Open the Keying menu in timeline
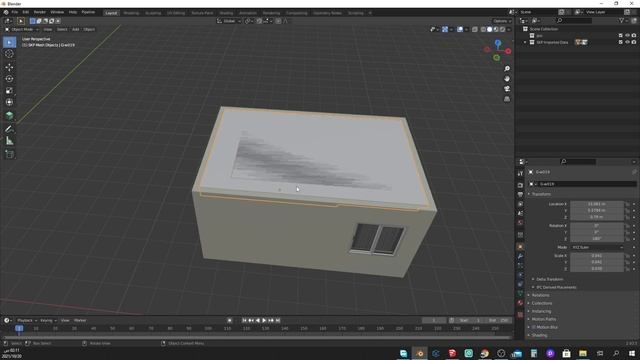Screen dimensions: 640x360 (48, 320)
